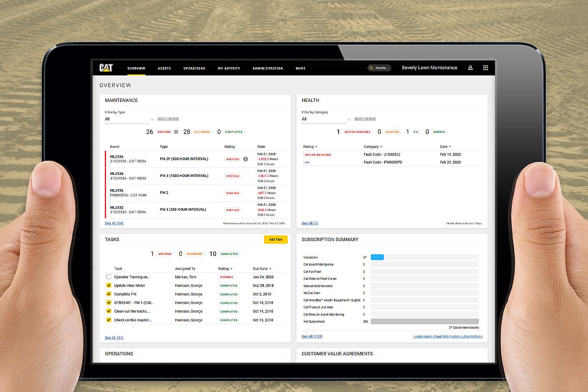The image size is (588, 392).
Task: Click the CAT logo icon
Action: (106, 68)
